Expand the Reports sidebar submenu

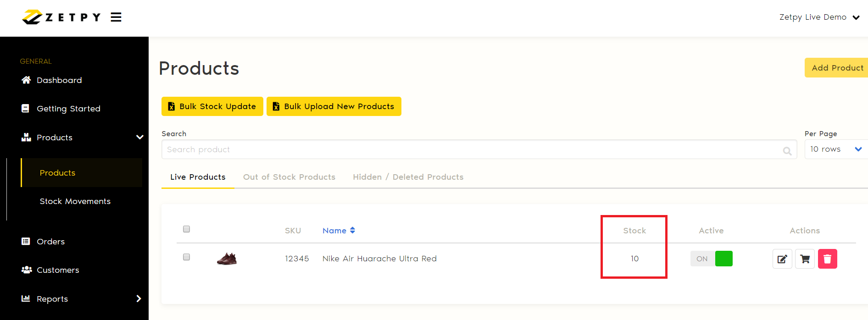[139, 299]
